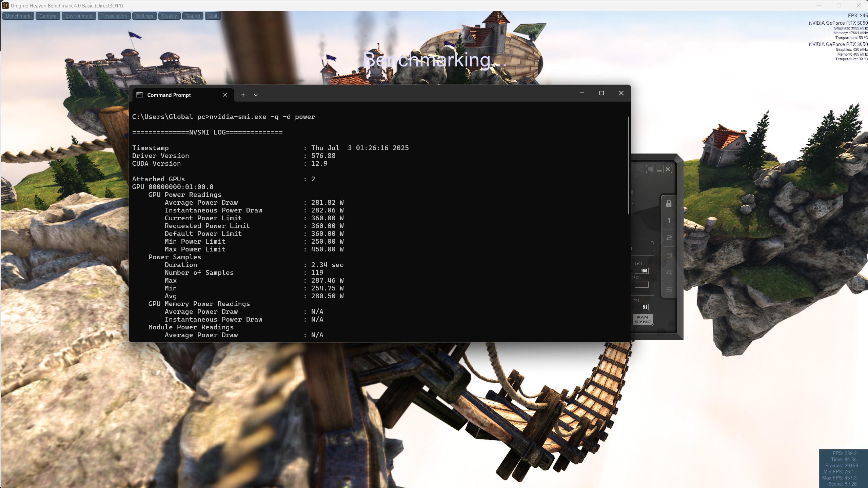The image size is (868, 488).
Task: Click the sample Max '287.46 W' value
Action: pos(328,281)
